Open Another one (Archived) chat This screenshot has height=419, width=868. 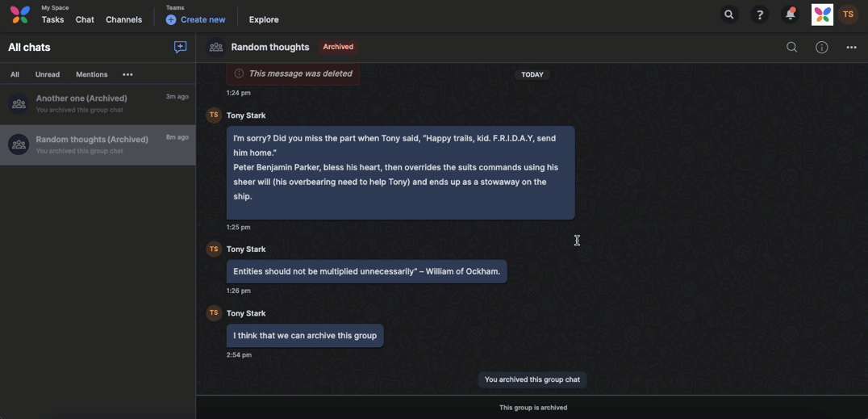point(98,103)
